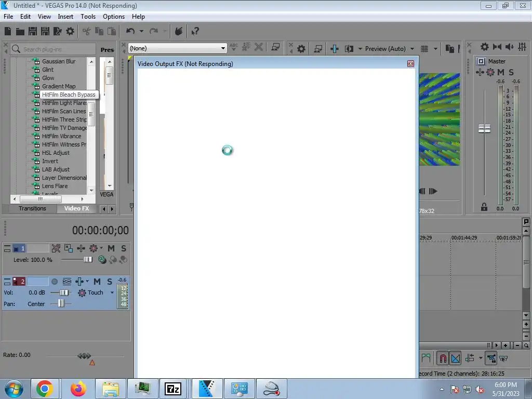Toggle Automatic Crossfades icon
This screenshot has width=532, height=399.
tap(456, 358)
